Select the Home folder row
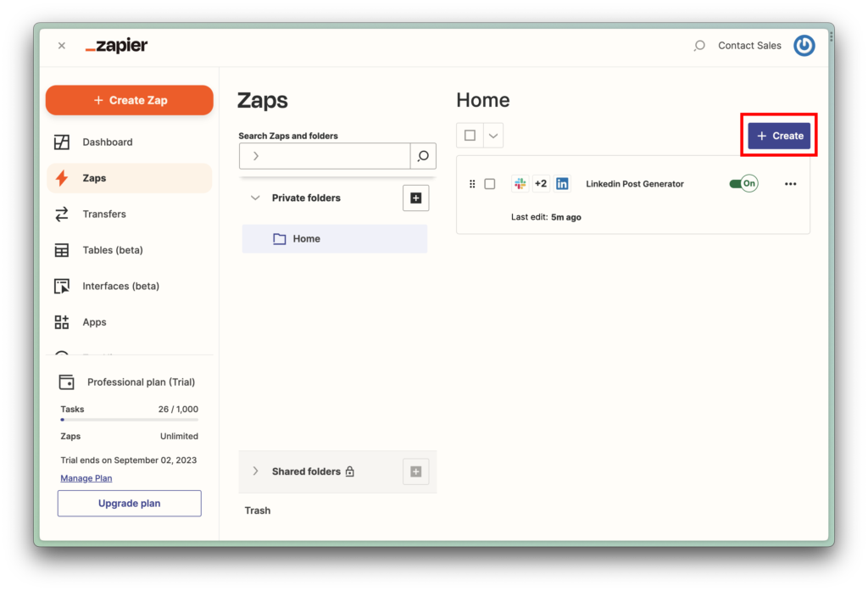868x591 pixels. [x=334, y=239]
